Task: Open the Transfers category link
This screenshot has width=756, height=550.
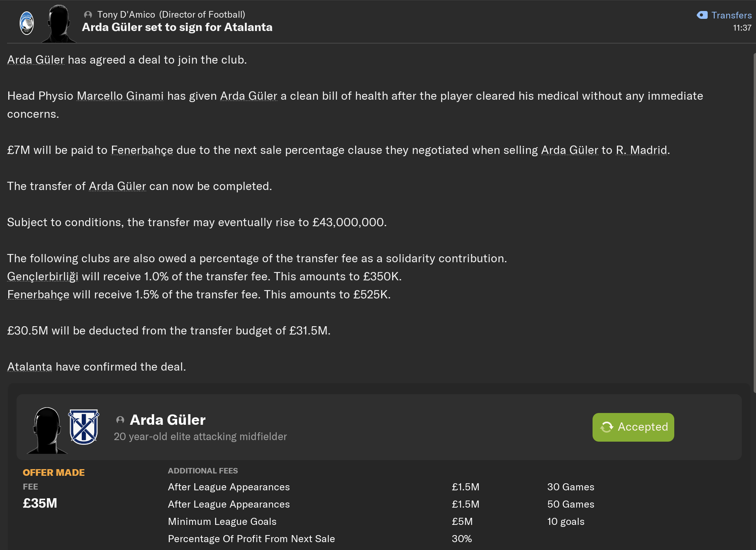Action: [x=731, y=15]
